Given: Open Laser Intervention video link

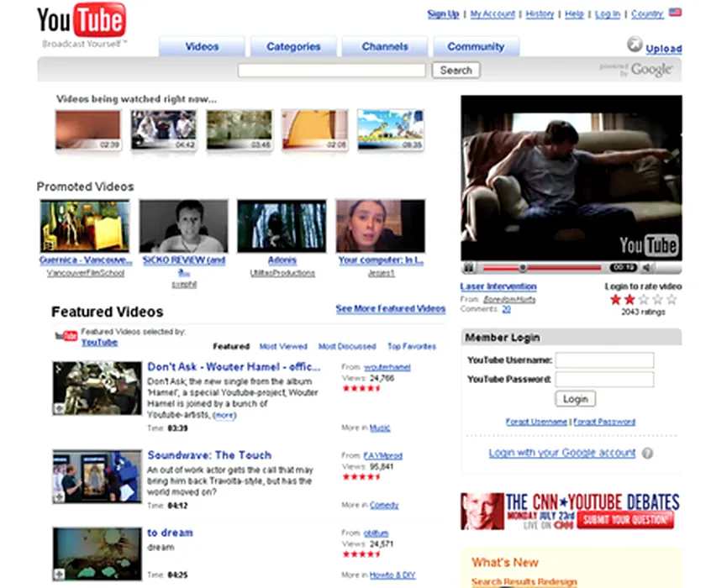Looking at the screenshot, I should pyautogui.click(x=498, y=286).
